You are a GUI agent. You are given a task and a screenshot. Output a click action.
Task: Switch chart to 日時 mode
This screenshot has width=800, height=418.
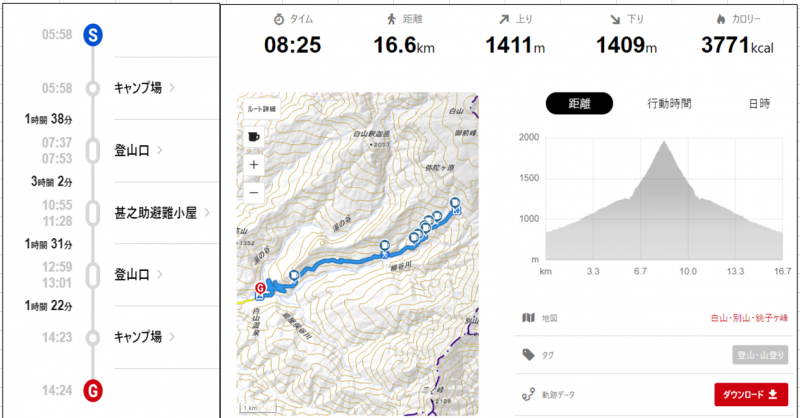(x=759, y=104)
